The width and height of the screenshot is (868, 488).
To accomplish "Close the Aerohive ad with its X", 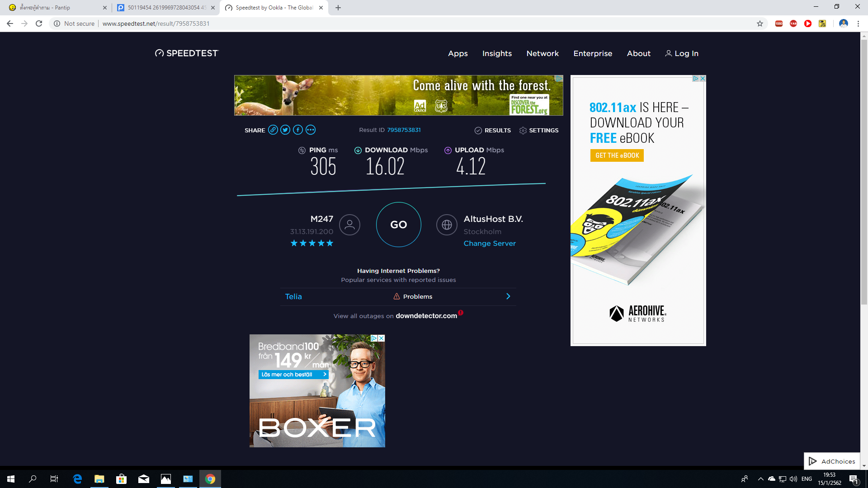I will pyautogui.click(x=703, y=79).
